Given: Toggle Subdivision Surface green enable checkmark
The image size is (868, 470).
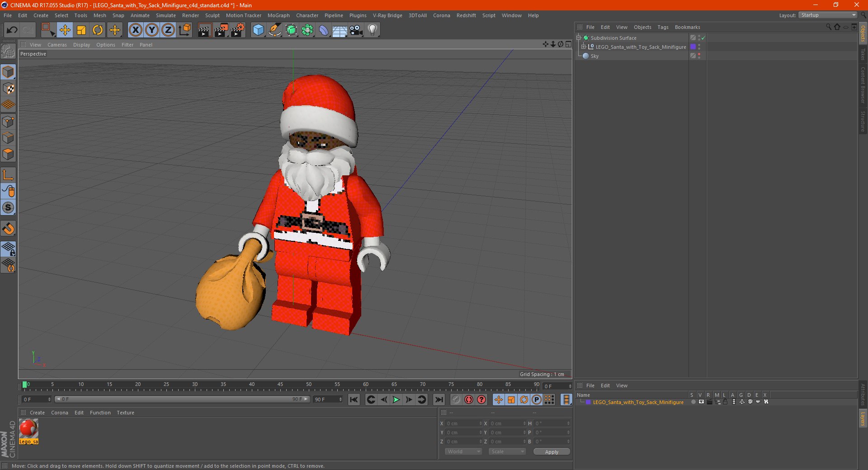Looking at the screenshot, I should (703, 38).
